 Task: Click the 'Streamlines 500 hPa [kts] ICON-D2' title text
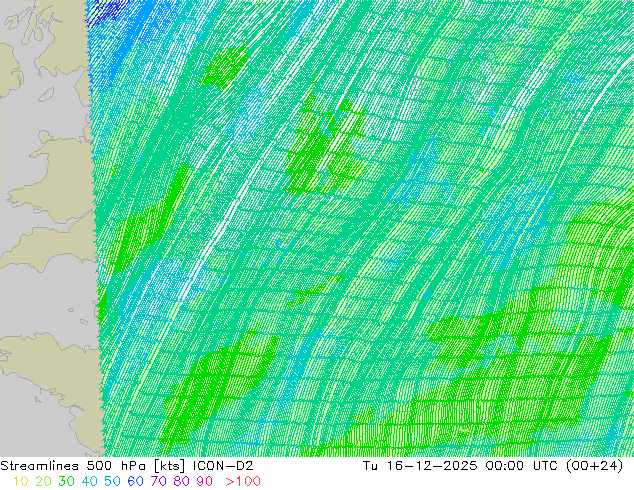click(127, 466)
